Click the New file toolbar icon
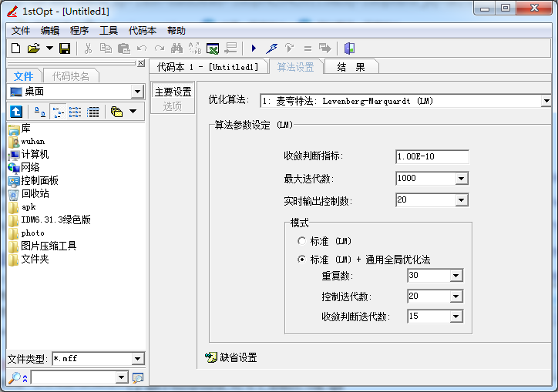 [x=16, y=48]
